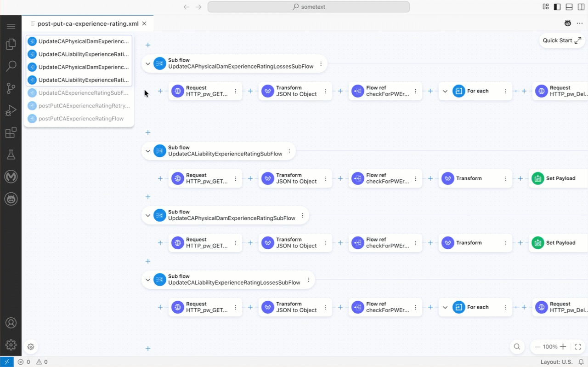Screen dimensions: 588x367
Task: Click the sometext search field
Action: pos(308,7)
